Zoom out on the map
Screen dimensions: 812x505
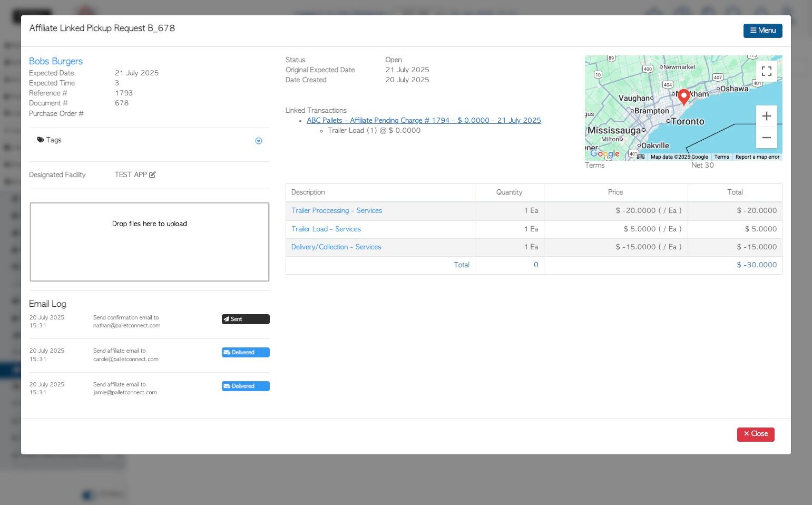click(x=767, y=138)
